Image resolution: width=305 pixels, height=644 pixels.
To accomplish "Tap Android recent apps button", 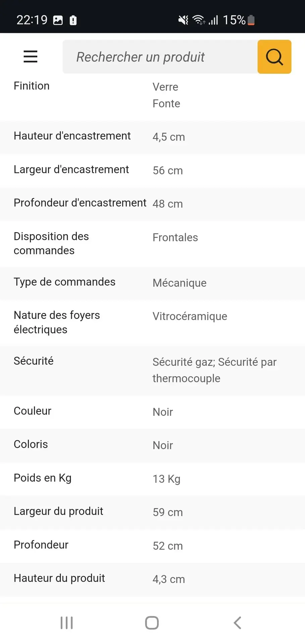I will point(67,623).
